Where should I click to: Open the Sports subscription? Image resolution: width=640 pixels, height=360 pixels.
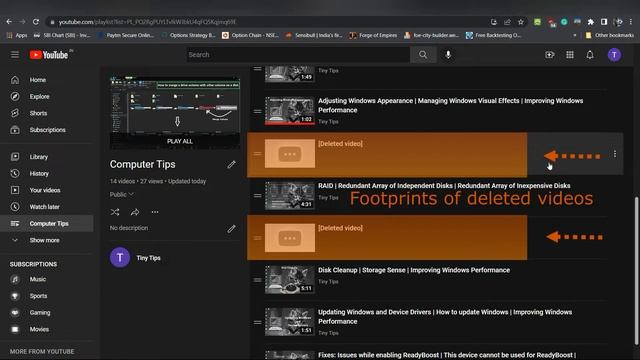click(47, 296)
